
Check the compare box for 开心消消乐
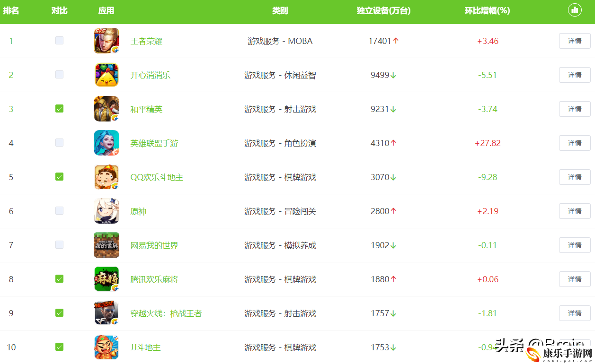pos(59,75)
